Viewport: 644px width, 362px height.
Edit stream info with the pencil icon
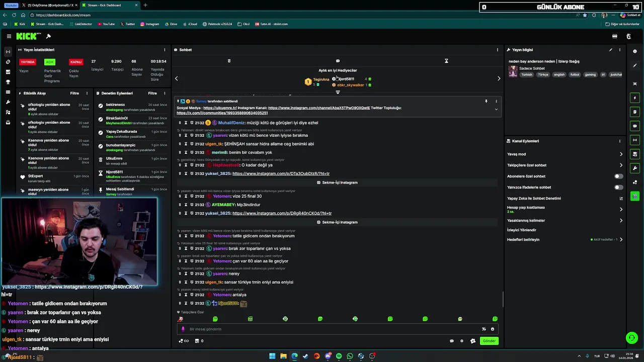[611, 50]
